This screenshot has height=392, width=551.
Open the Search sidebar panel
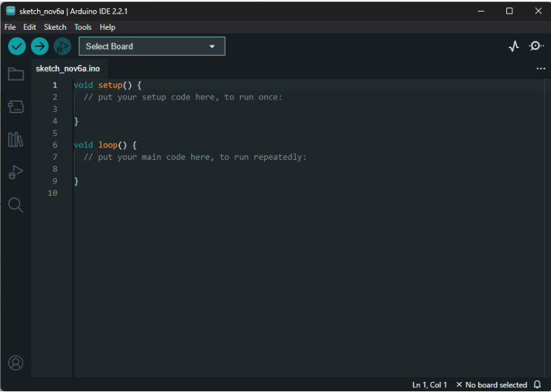pyautogui.click(x=16, y=205)
